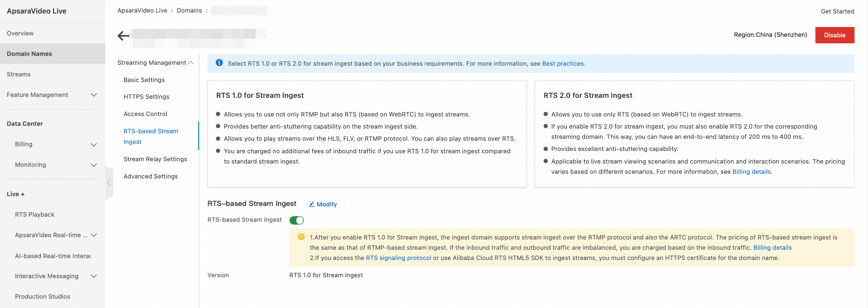Collapse the Streaming Management group
This screenshot has width=868, height=308.
(x=191, y=63)
